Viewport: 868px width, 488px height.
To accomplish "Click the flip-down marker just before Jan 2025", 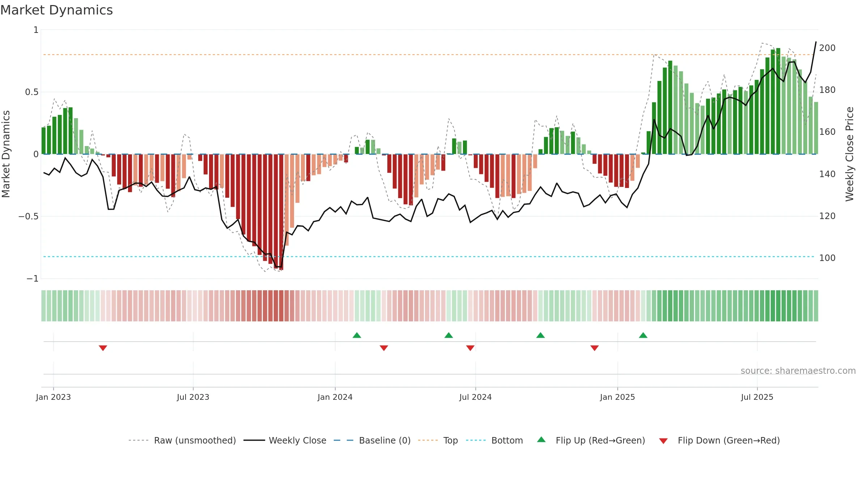I will (x=595, y=348).
